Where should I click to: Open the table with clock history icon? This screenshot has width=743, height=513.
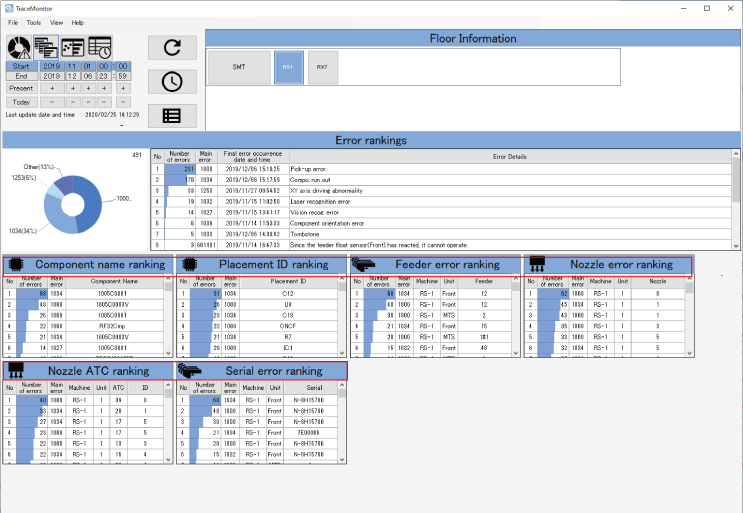[x=100, y=47]
